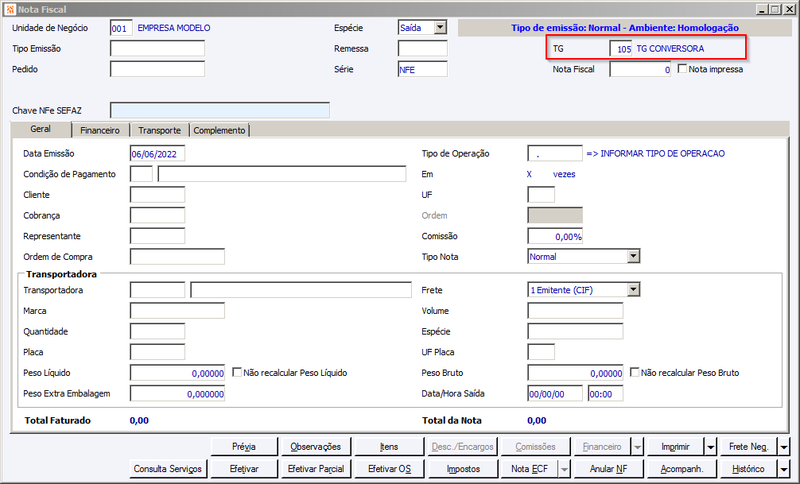Click the Nota Fiscal number field
Viewport: 800px width, 484px height.
tap(640, 69)
